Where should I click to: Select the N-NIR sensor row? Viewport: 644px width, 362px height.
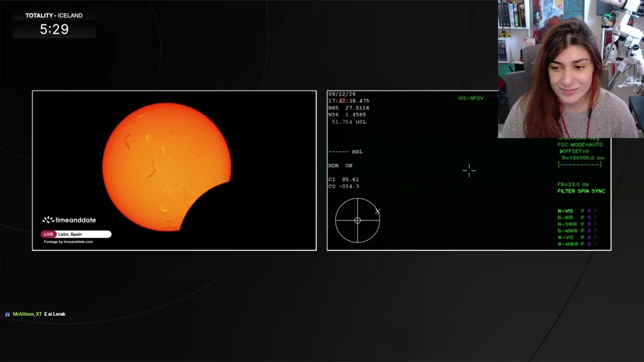pos(577,218)
